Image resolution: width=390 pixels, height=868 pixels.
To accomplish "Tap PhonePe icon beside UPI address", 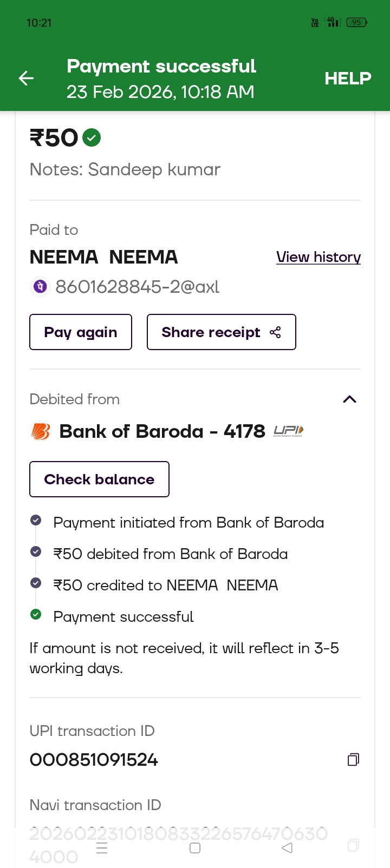I will [40, 286].
